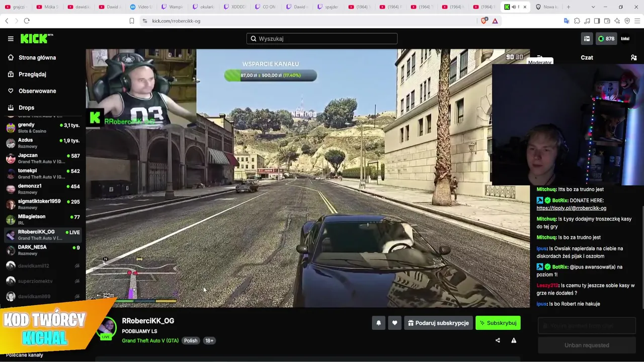Reload the page with the browser refresh icon
Image resolution: width=644 pixels, height=362 pixels.
[27, 21]
